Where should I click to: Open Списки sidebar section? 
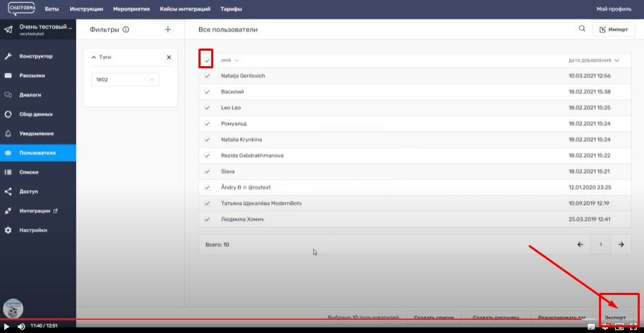click(x=38, y=172)
